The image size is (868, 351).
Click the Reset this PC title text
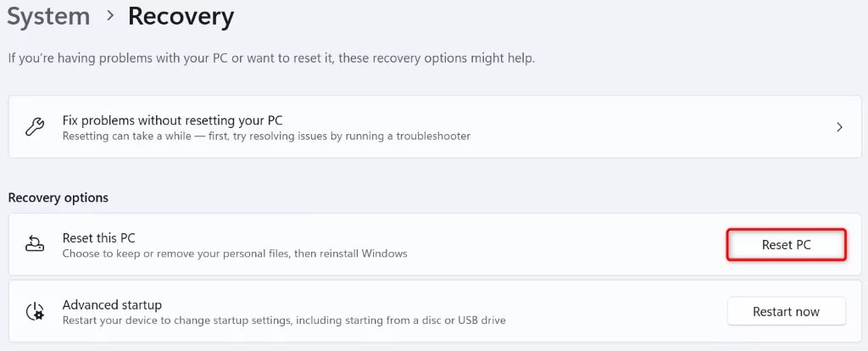coord(98,238)
